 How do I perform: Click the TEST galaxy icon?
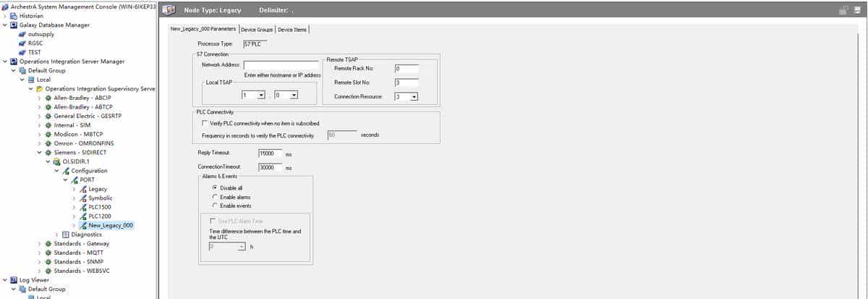click(22, 52)
